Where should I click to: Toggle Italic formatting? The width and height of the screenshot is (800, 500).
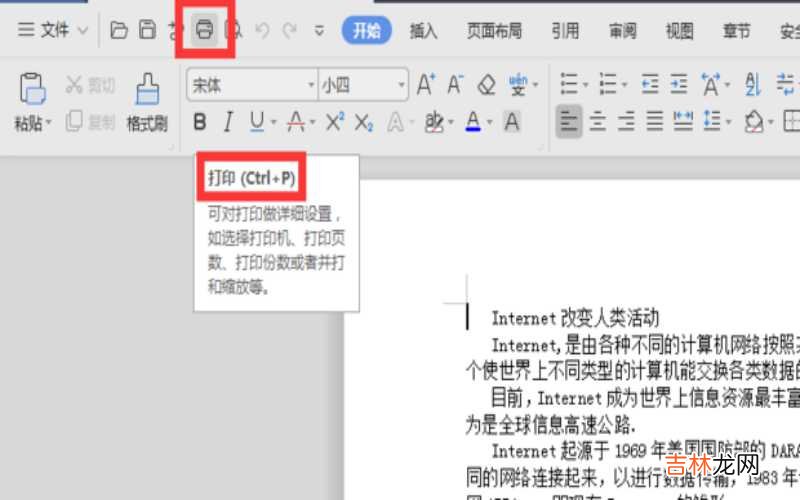[x=228, y=122]
